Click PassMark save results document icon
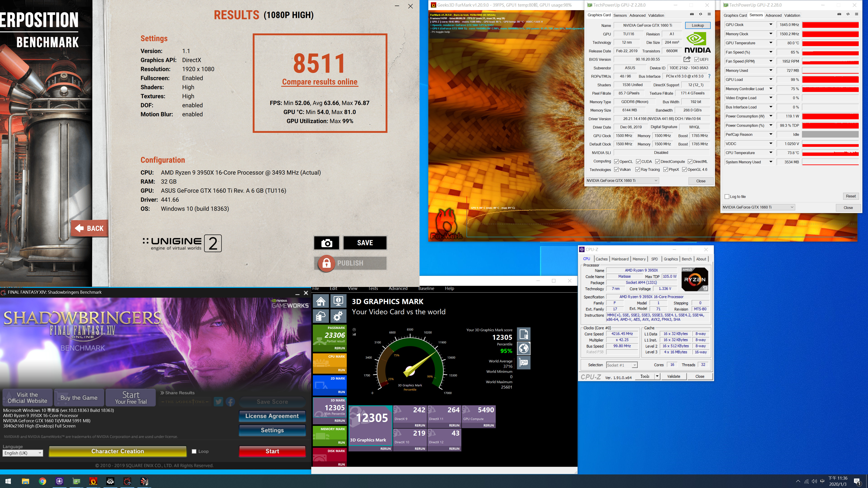This screenshot has height=488, width=868. (x=524, y=334)
